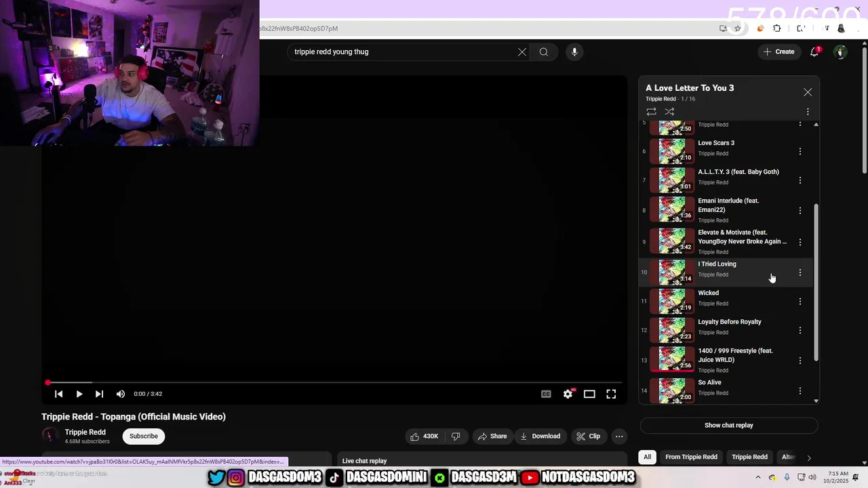
Task: Subscribe to Trippie Redd
Action: tap(144, 436)
